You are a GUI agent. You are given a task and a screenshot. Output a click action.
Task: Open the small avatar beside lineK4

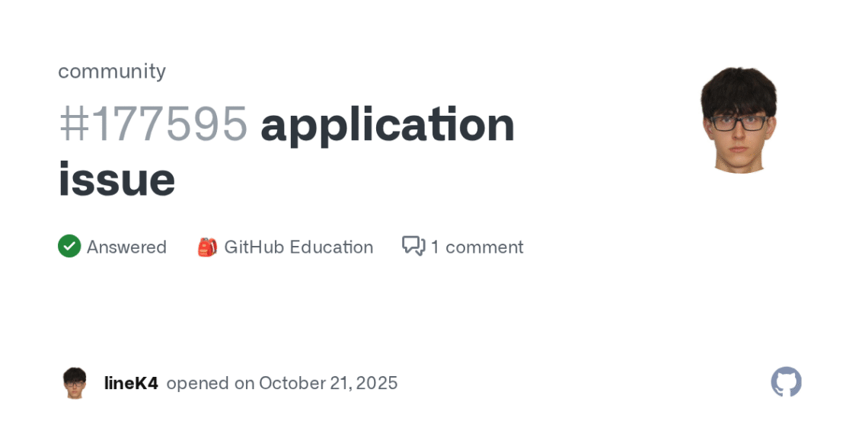tap(75, 383)
